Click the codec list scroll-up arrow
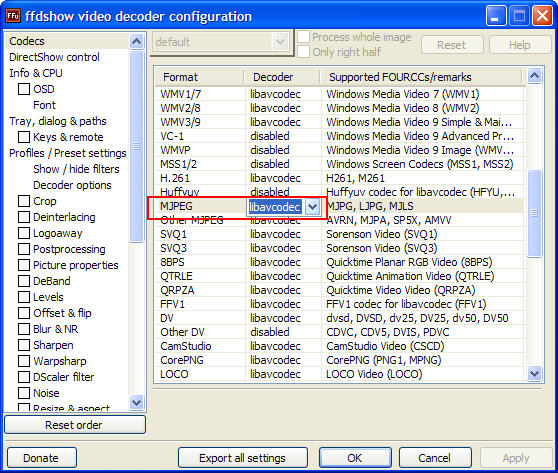This screenshot has height=473, width=558. coord(534,75)
